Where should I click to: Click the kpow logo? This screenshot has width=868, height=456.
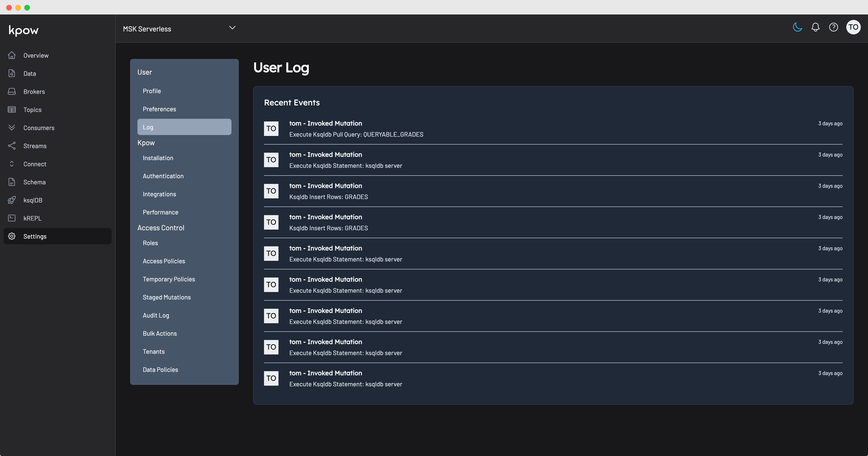[x=24, y=30]
